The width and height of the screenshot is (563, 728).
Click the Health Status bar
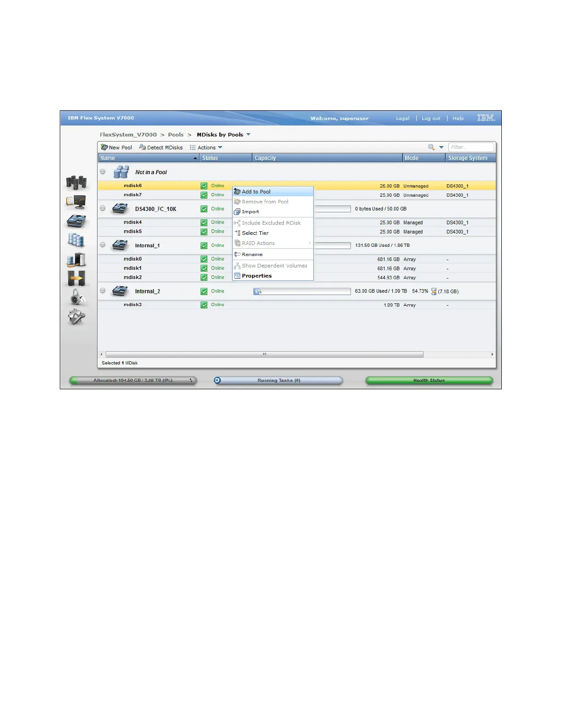click(429, 380)
